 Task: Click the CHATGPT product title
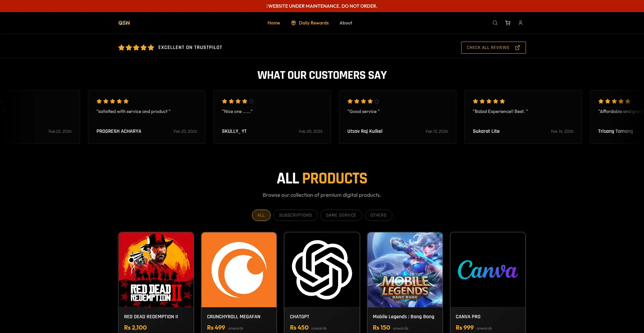pos(300,317)
